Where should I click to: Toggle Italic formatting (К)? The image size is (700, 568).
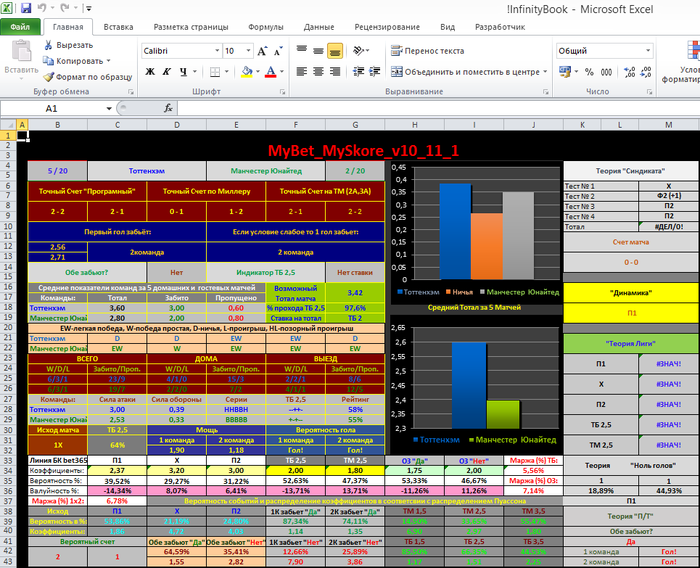point(167,71)
